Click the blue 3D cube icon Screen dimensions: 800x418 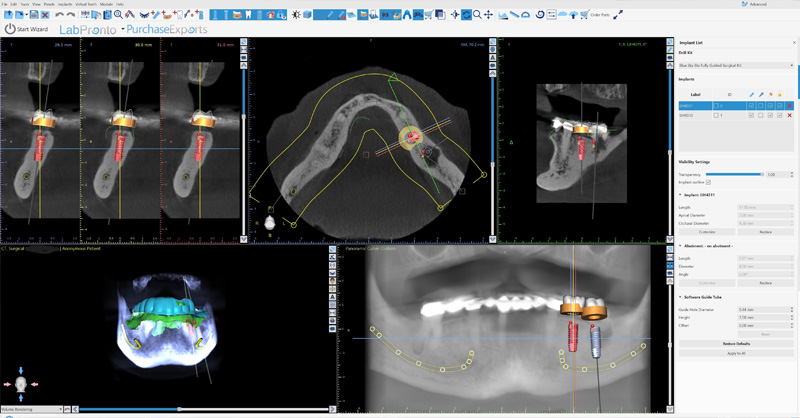pyautogui.click(x=307, y=15)
